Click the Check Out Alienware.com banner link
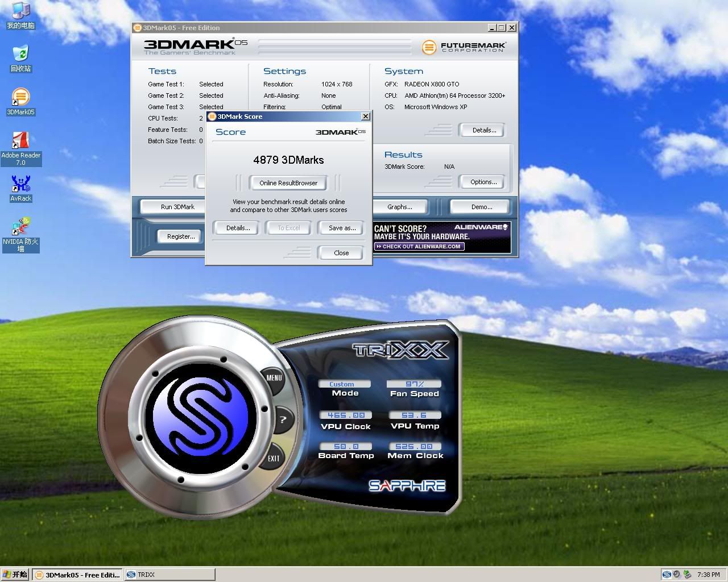Viewport: 728px width, 582px height. 420,247
